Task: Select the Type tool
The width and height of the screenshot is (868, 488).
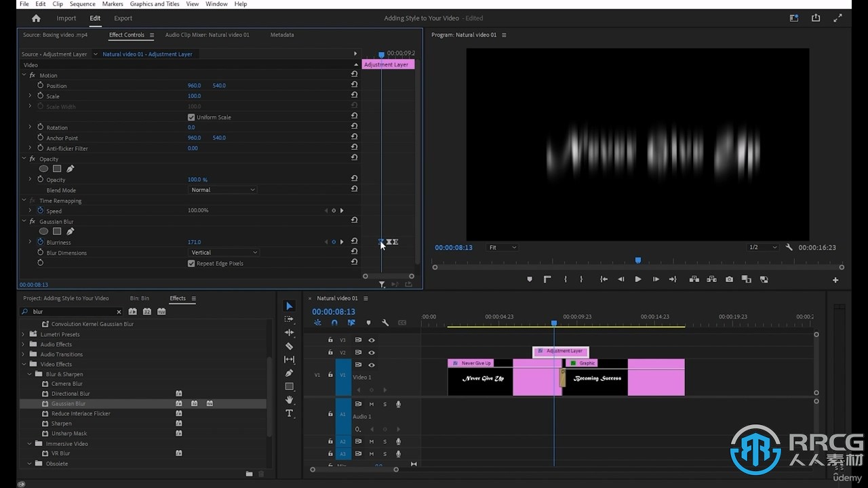Action: (290, 413)
